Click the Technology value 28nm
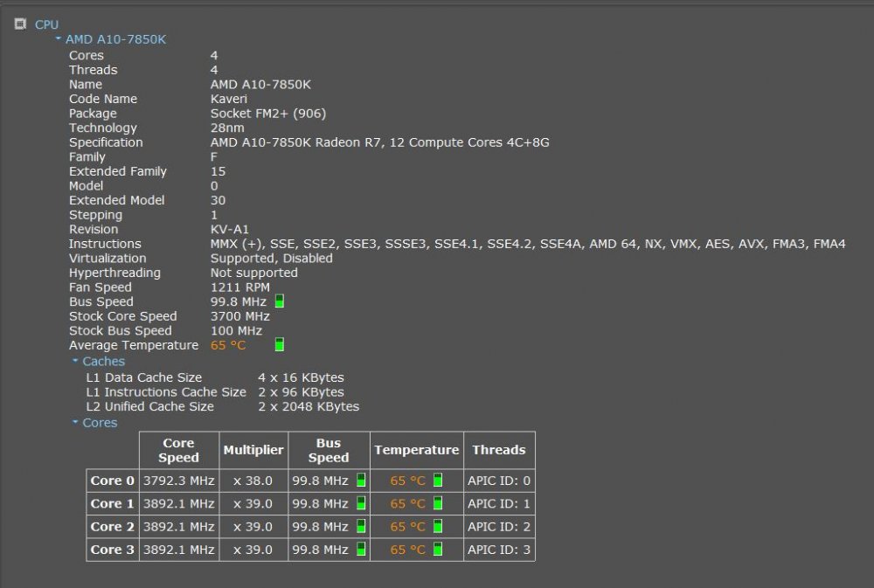This screenshot has width=874, height=588. [x=227, y=128]
